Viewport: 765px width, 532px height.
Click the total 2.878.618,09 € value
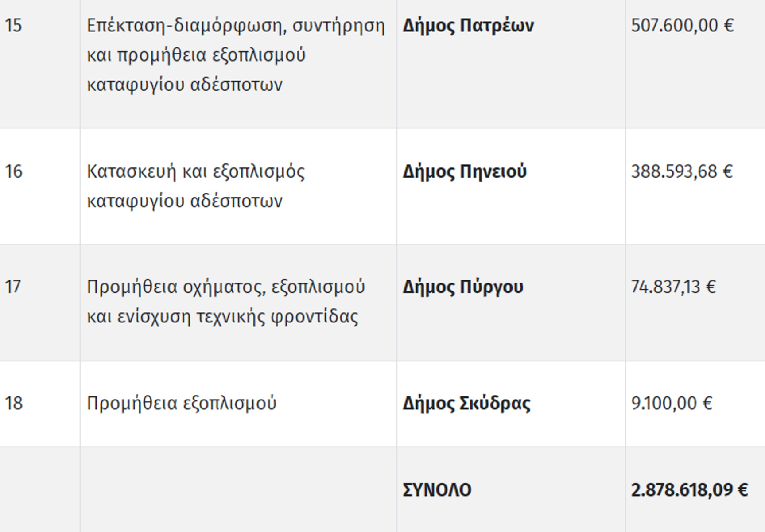(690, 490)
